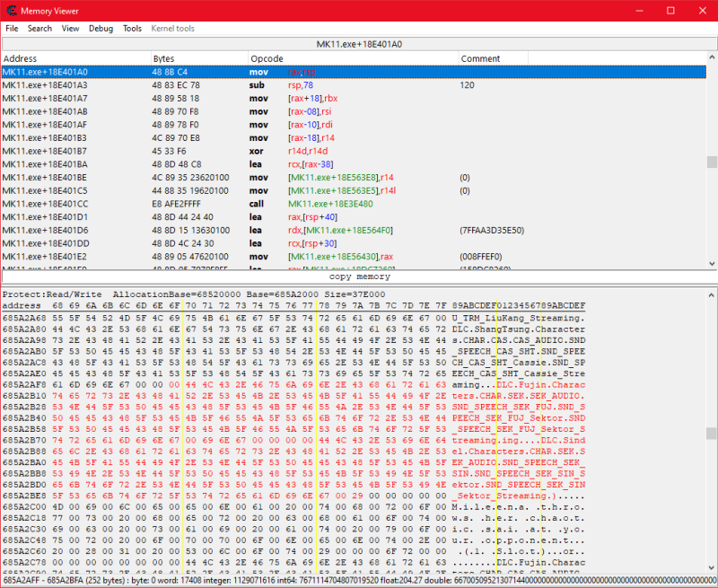This screenshot has height=588, width=718.
Task: Open the Tools menu
Action: coord(132,29)
